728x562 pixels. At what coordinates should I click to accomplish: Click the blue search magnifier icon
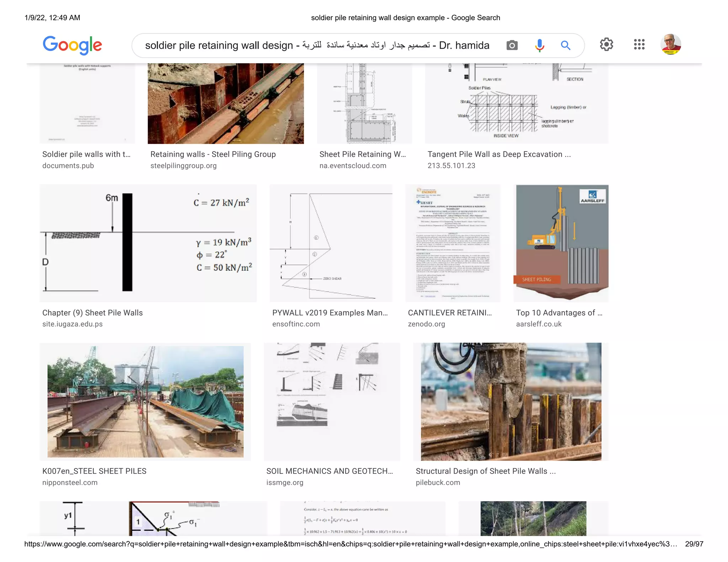point(565,45)
